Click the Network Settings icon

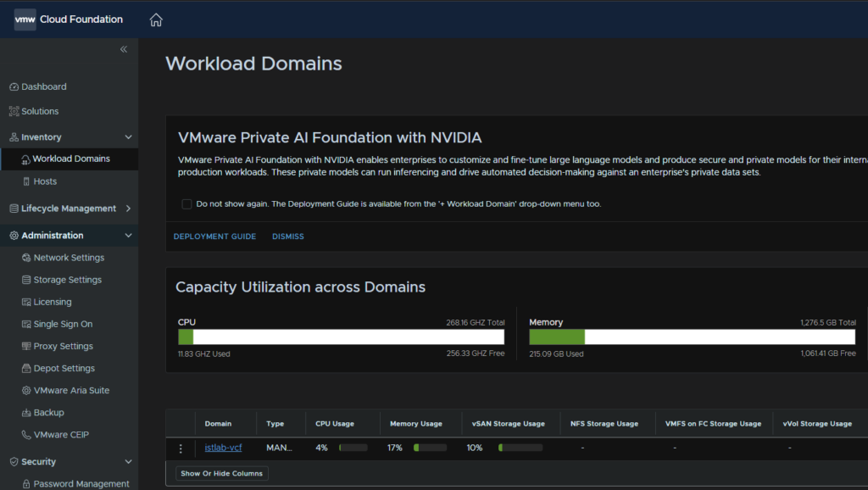(26, 258)
